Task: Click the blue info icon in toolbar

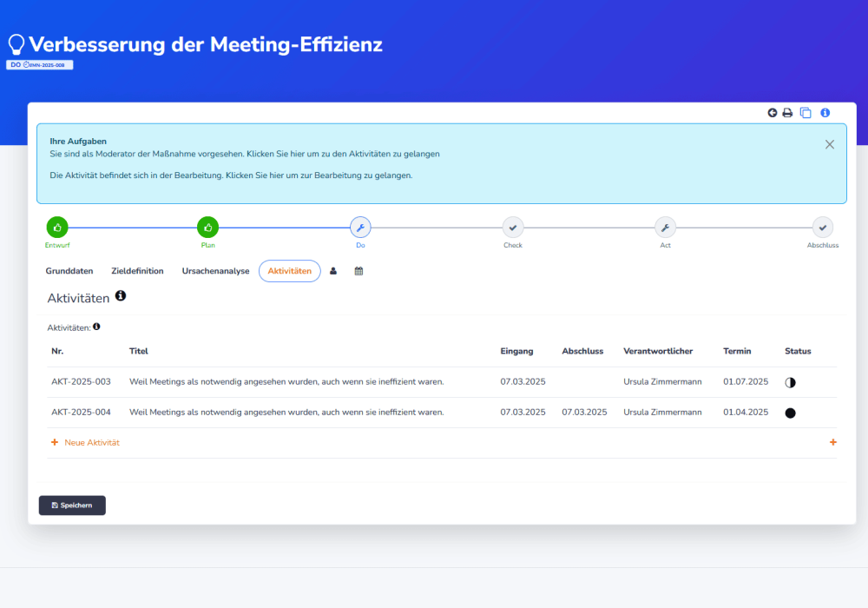Action: pyautogui.click(x=825, y=113)
